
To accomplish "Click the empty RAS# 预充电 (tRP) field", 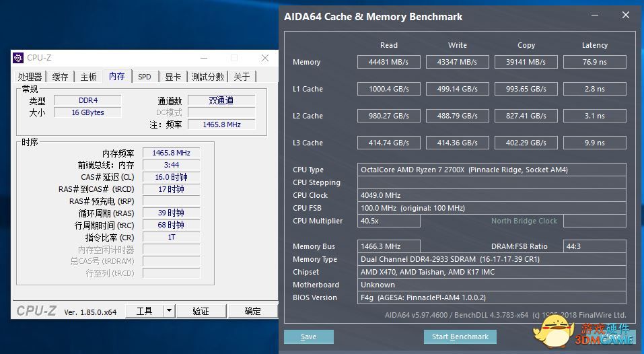I will tap(172, 201).
